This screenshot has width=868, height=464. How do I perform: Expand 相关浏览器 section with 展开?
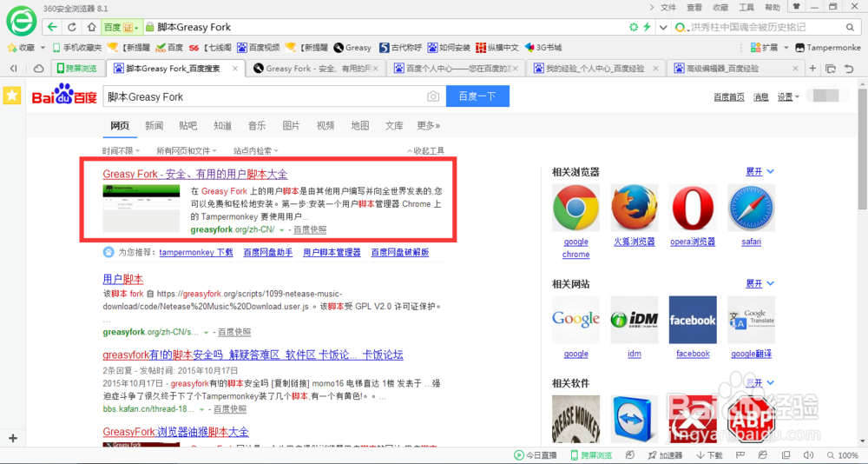[x=759, y=172]
